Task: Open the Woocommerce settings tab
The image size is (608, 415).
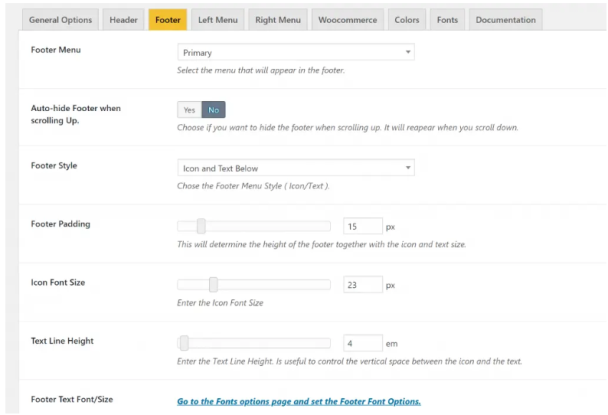Action: pyautogui.click(x=349, y=20)
